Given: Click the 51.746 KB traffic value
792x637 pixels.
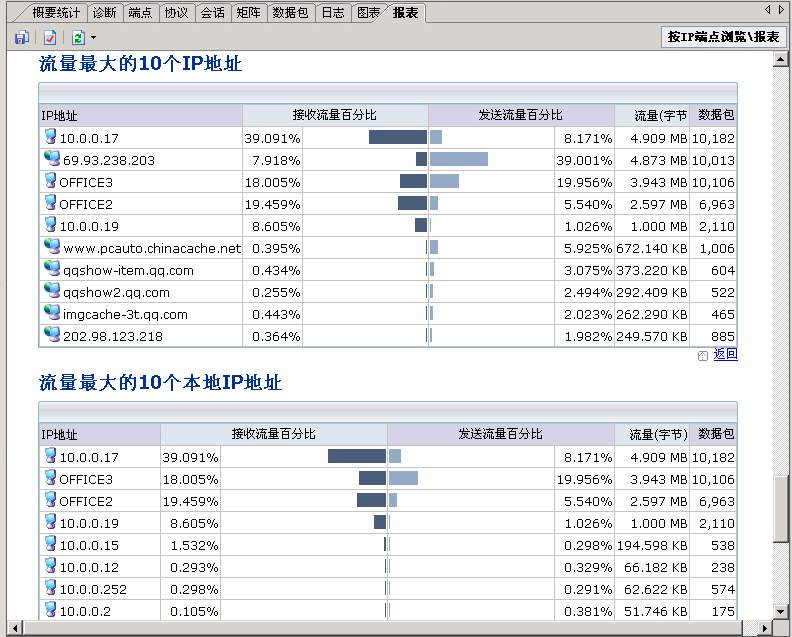Looking at the screenshot, I should [655, 612].
